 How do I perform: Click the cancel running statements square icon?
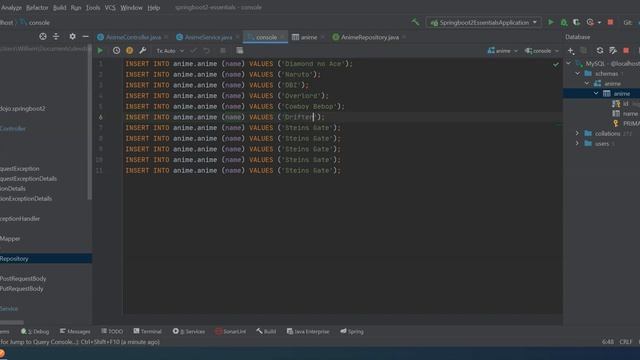click(223, 51)
